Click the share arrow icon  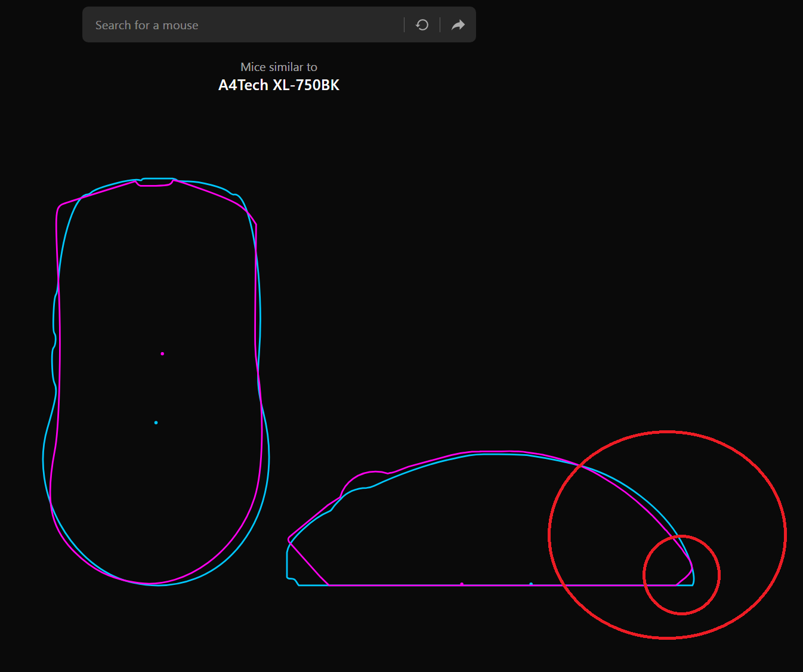tap(458, 25)
